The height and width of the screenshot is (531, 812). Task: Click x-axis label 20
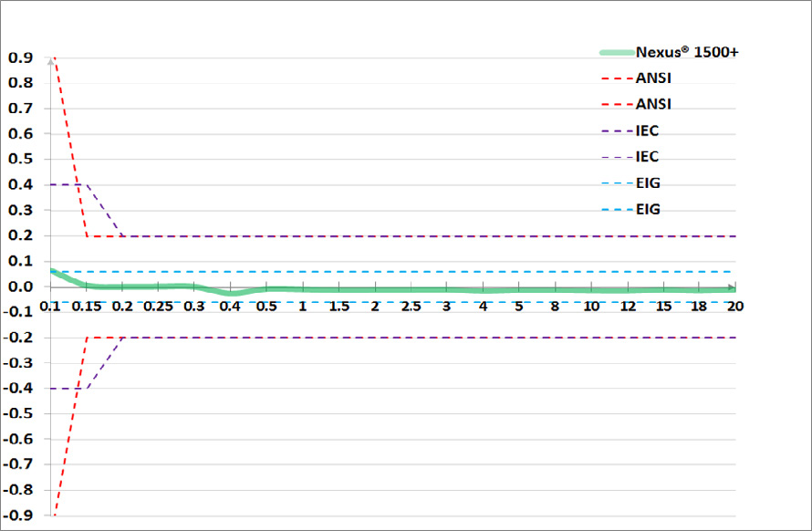(735, 307)
